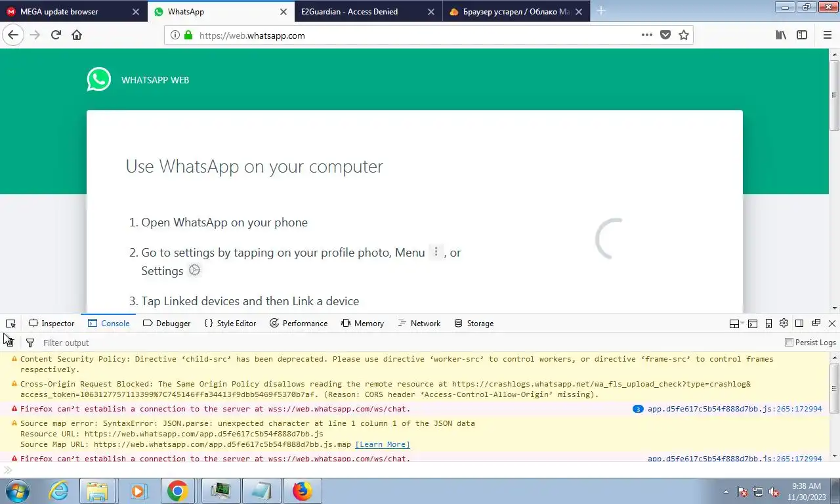840x504 pixels.
Task: Go to the browser Home page
Action: tap(77, 35)
